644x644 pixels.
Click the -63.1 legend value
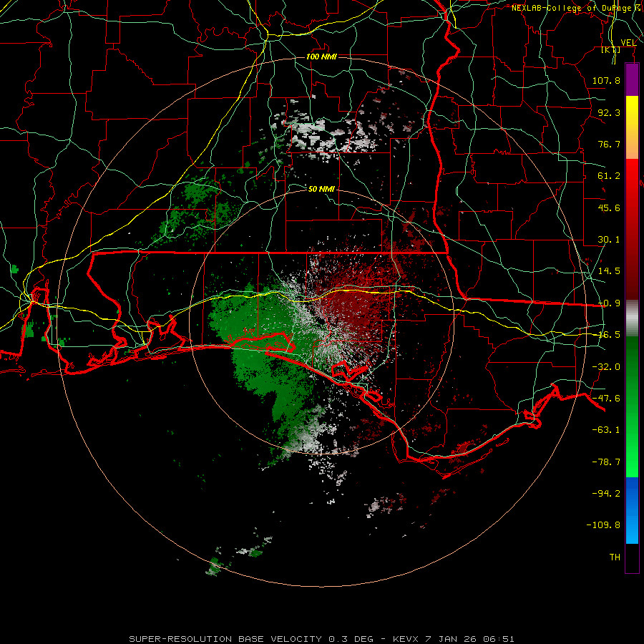(606, 430)
